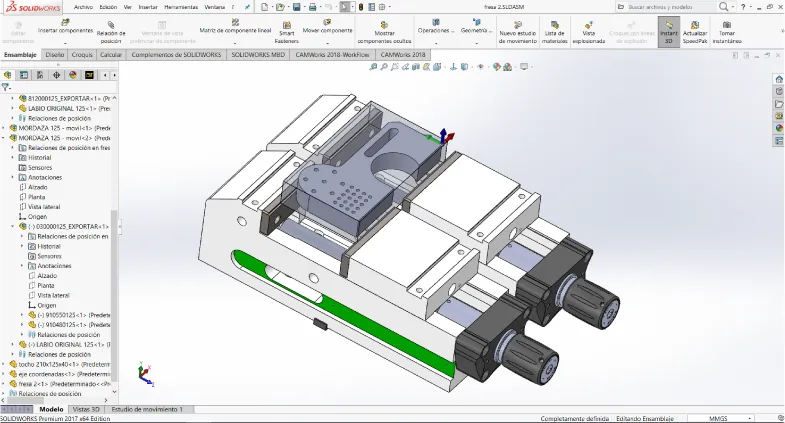The width and height of the screenshot is (785, 423).
Task: Select the Mover componente tool
Action: click(x=327, y=24)
